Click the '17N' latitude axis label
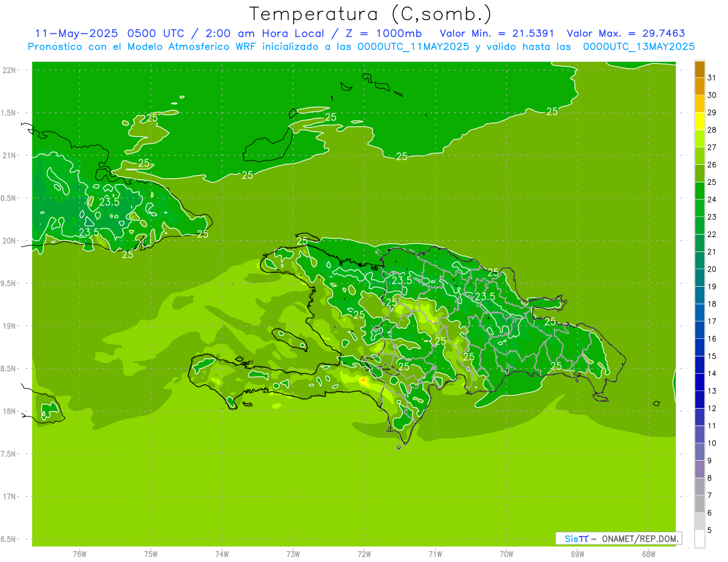Image resolution: width=728 pixels, height=562 pixels. point(9,497)
